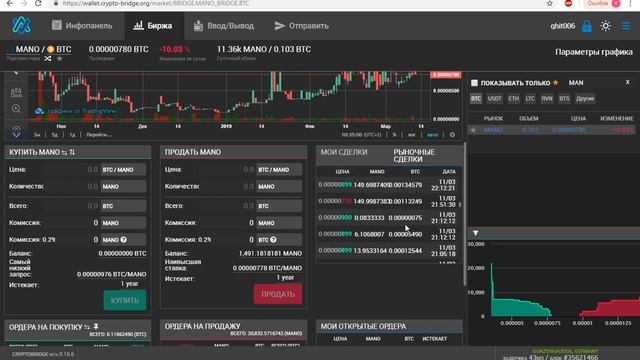The image size is (640, 360).
Task: Click buy Цена price input field
Action: coord(72,169)
